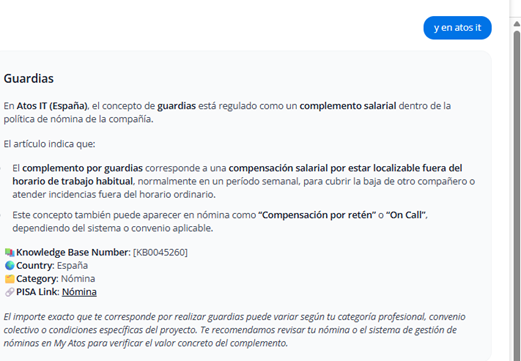
Task: Click the 'PISA Link' label text
Action: pos(38,292)
